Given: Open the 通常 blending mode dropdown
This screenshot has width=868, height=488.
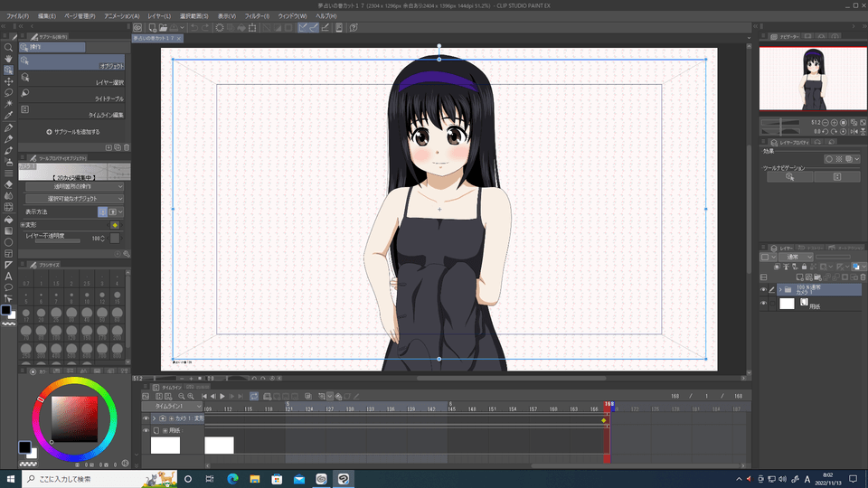Looking at the screenshot, I should pyautogui.click(x=796, y=258).
